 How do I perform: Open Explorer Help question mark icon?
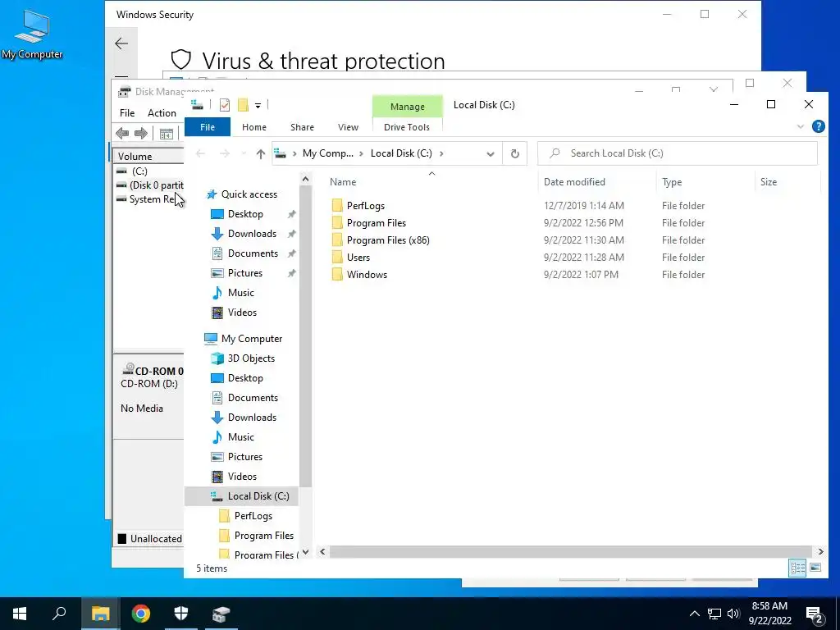pos(818,126)
